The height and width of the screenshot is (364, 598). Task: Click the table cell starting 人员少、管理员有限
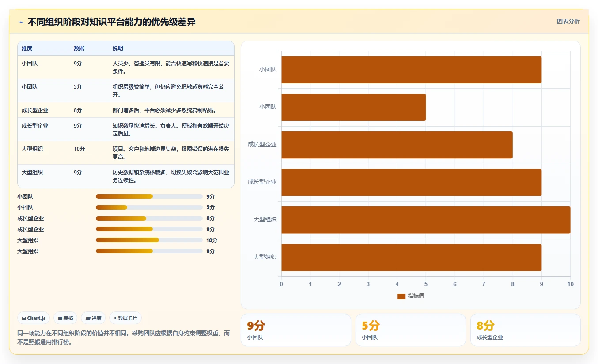[x=171, y=67]
